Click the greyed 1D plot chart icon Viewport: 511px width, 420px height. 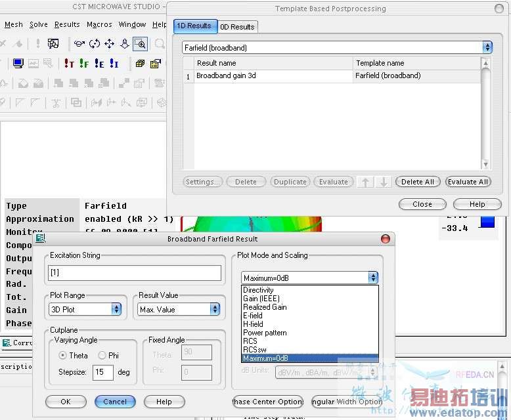(33, 63)
